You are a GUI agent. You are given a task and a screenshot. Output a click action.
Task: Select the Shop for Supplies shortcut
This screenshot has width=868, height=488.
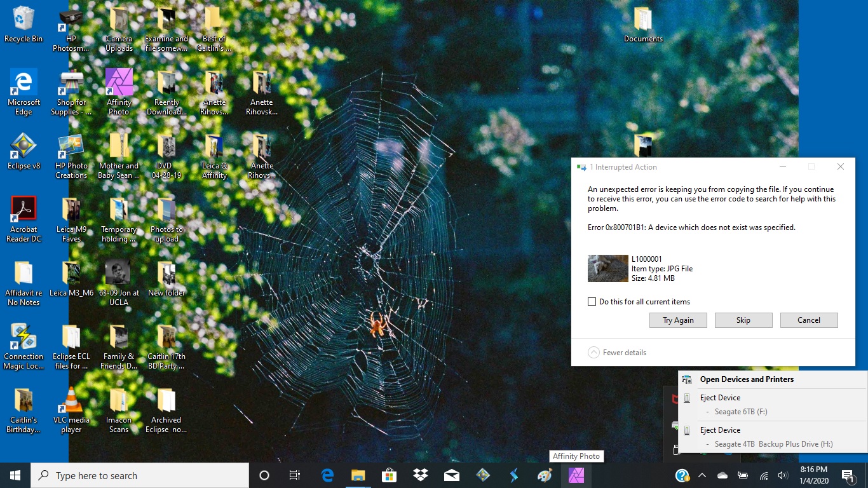[71, 93]
